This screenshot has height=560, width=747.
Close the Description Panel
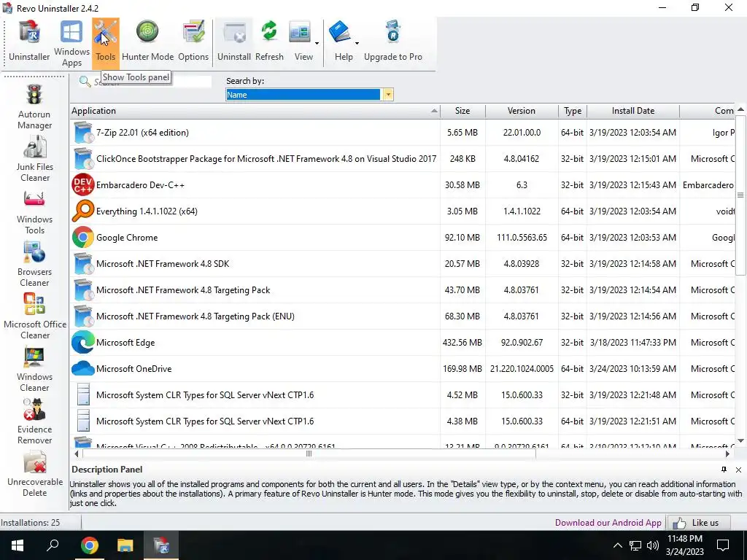point(738,470)
